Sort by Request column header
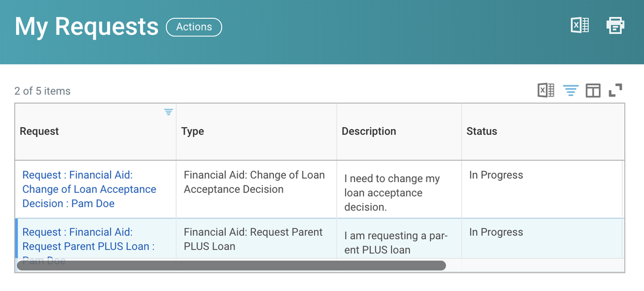644x291 pixels. pyautogui.click(x=39, y=132)
